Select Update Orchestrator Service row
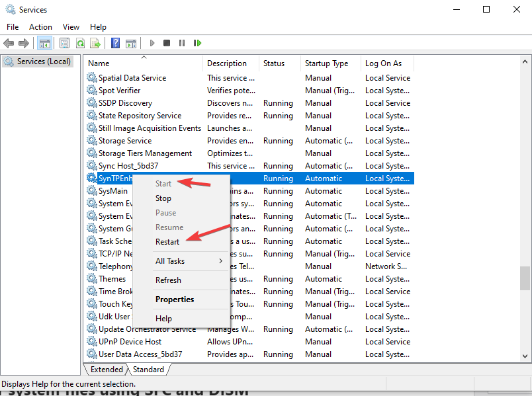 click(249, 329)
